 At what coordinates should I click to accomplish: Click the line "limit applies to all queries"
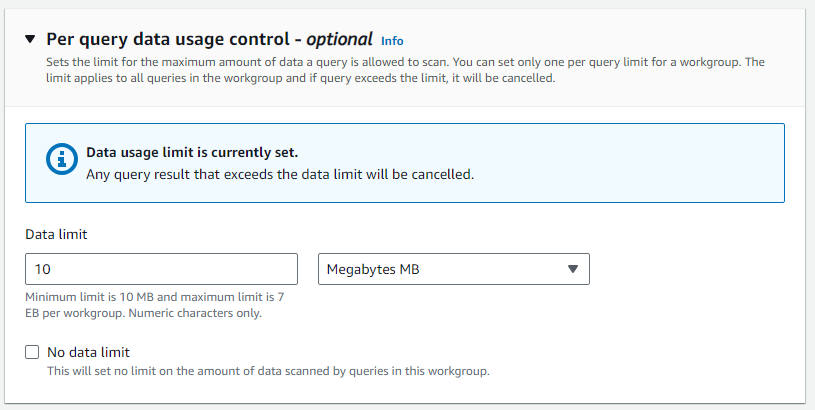point(300,78)
